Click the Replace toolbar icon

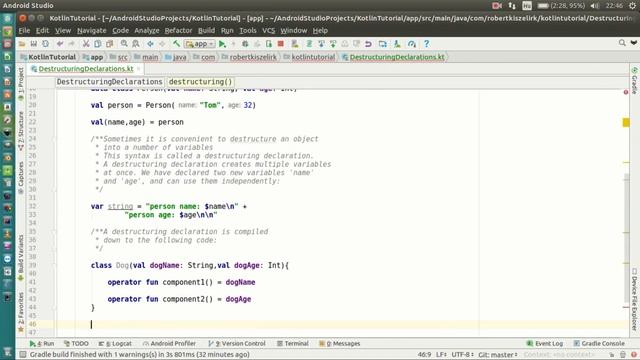coord(136,44)
